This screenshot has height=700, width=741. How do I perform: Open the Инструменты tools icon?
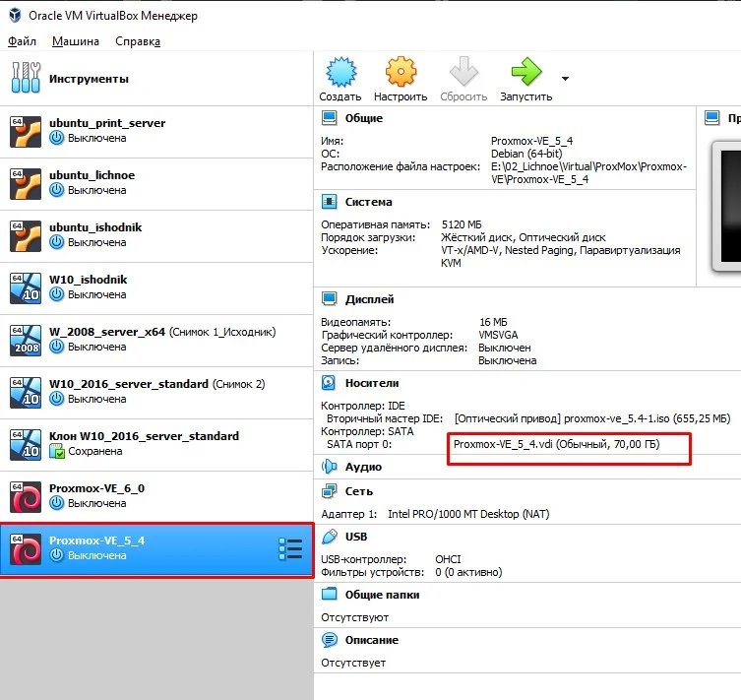click(x=26, y=78)
